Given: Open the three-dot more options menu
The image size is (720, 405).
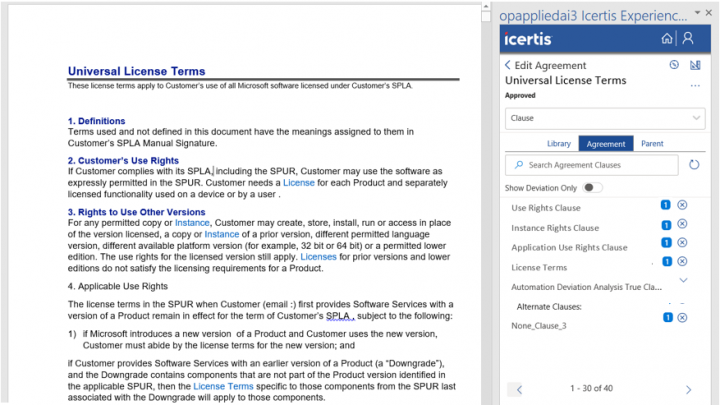Looking at the screenshot, I should 695,86.
